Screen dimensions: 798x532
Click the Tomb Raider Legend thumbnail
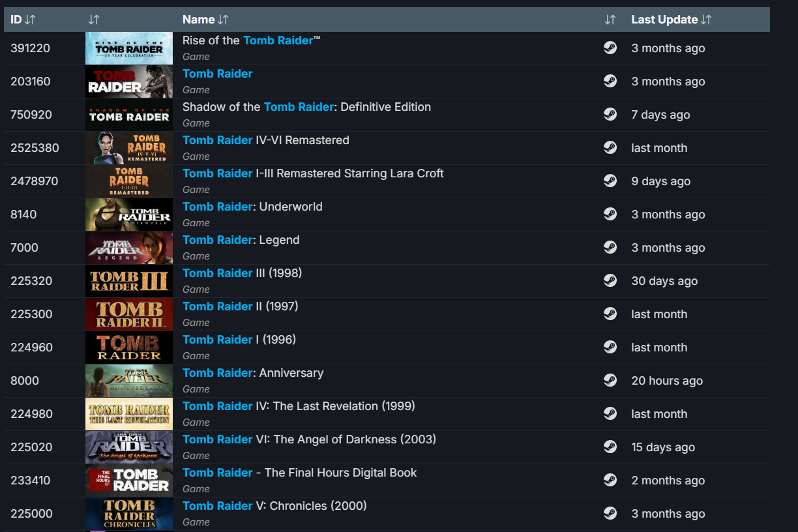click(129, 248)
